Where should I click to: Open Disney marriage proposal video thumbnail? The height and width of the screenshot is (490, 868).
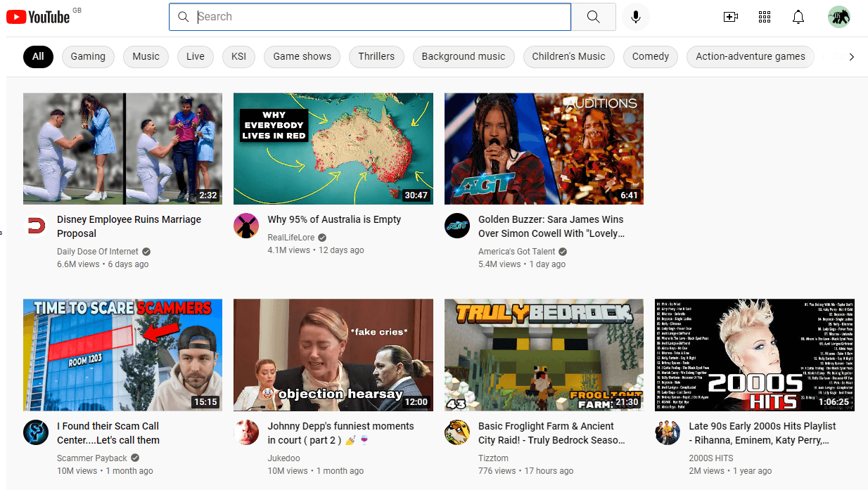(122, 149)
